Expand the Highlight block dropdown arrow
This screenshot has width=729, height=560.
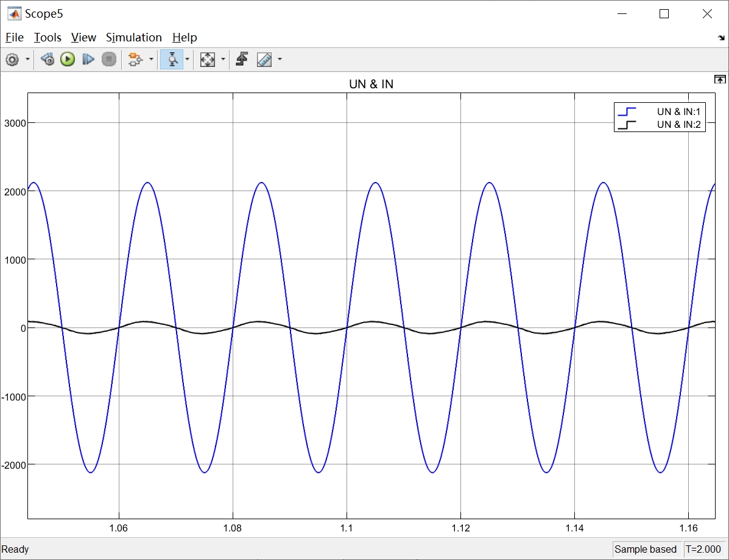[x=151, y=60]
